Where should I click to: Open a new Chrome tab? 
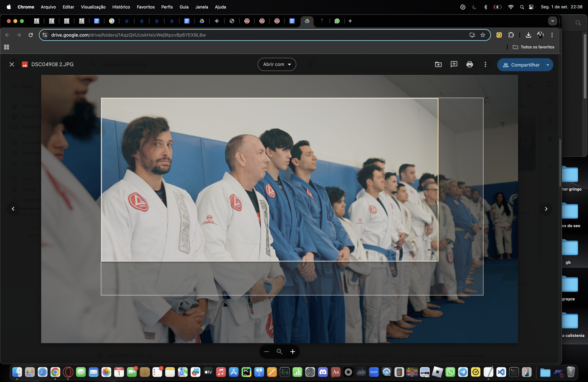350,21
